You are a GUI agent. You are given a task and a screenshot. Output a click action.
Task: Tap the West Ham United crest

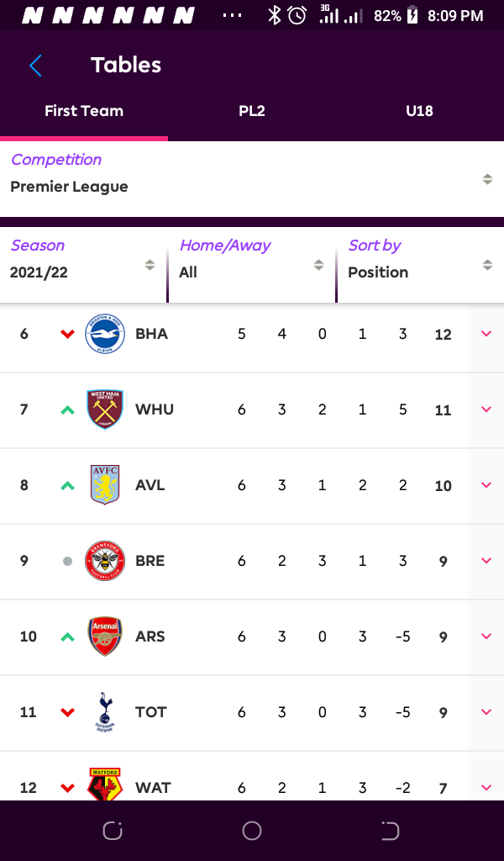(105, 409)
